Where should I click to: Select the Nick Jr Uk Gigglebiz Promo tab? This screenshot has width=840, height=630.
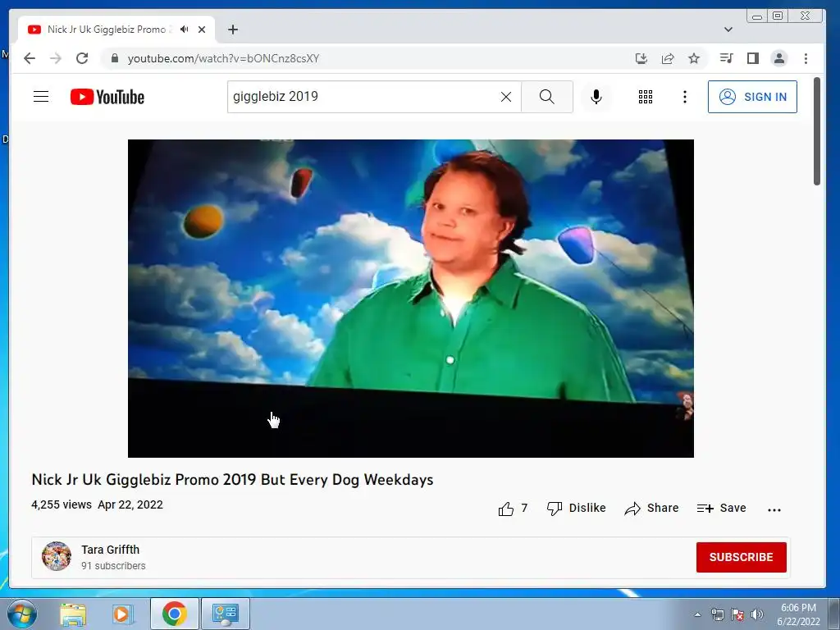click(116, 30)
